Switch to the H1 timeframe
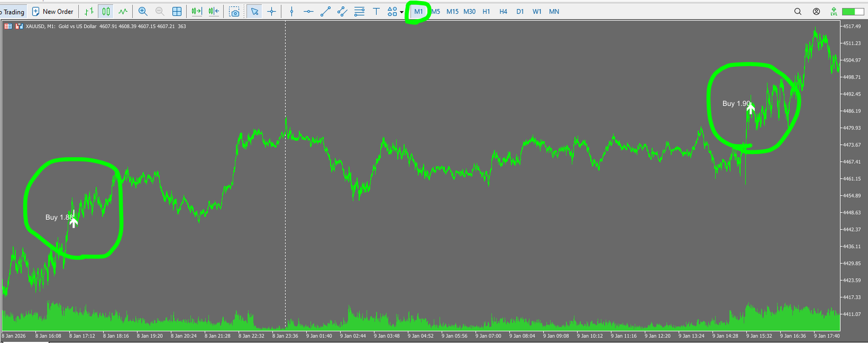The height and width of the screenshot is (343, 868). pos(487,11)
